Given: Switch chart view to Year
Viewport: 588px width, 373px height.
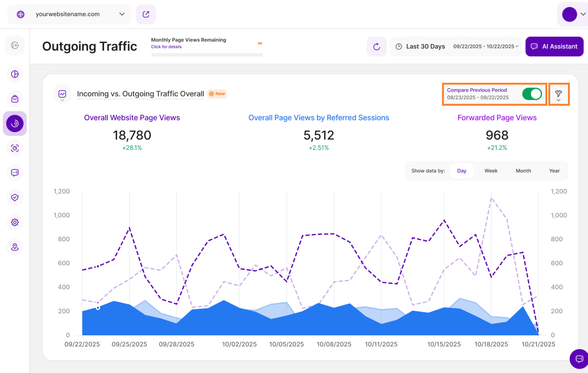Looking at the screenshot, I should (x=554, y=171).
